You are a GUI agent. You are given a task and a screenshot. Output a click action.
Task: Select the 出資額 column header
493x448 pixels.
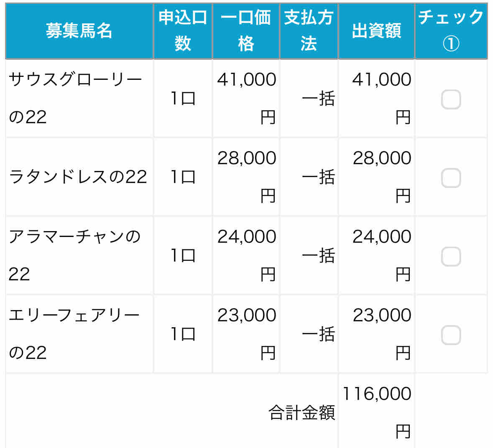coord(376,31)
